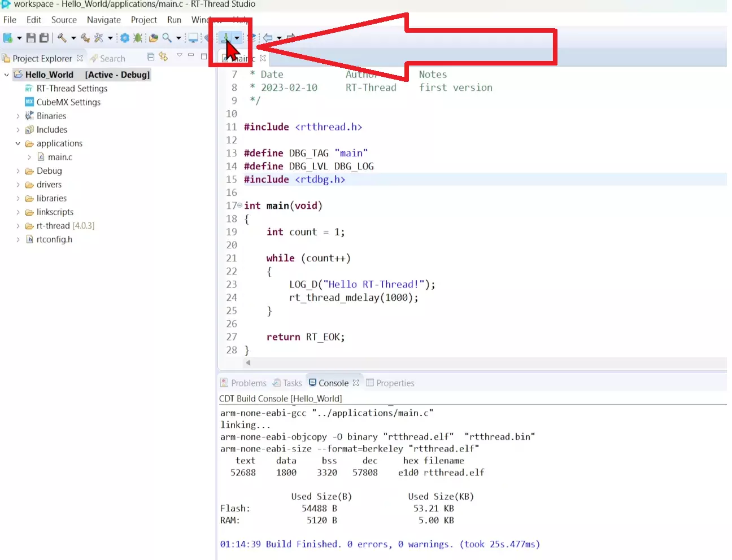Toggle Link with Editor in Project Explorer
732x560 pixels.
163,56
